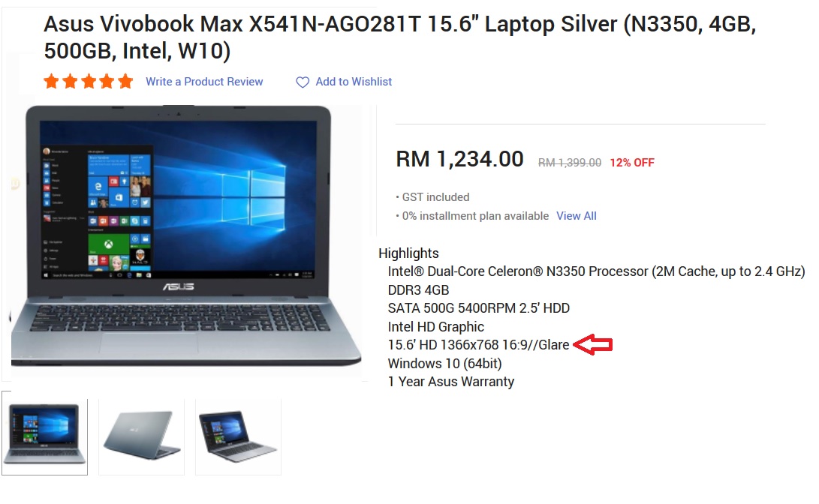The width and height of the screenshot is (819, 504).
Task: Click the red arrow annotation icon
Action: [593, 345]
